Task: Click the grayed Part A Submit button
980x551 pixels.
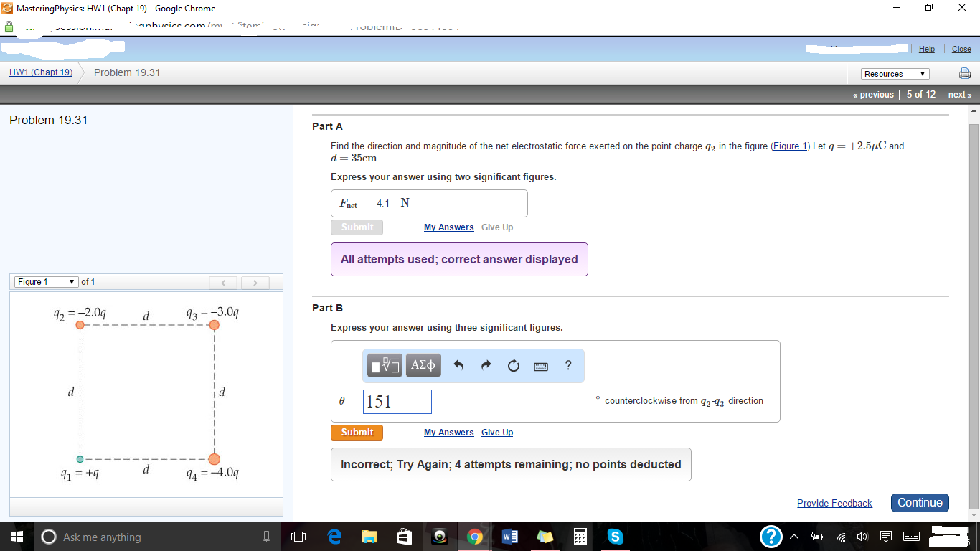Action: pos(357,227)
